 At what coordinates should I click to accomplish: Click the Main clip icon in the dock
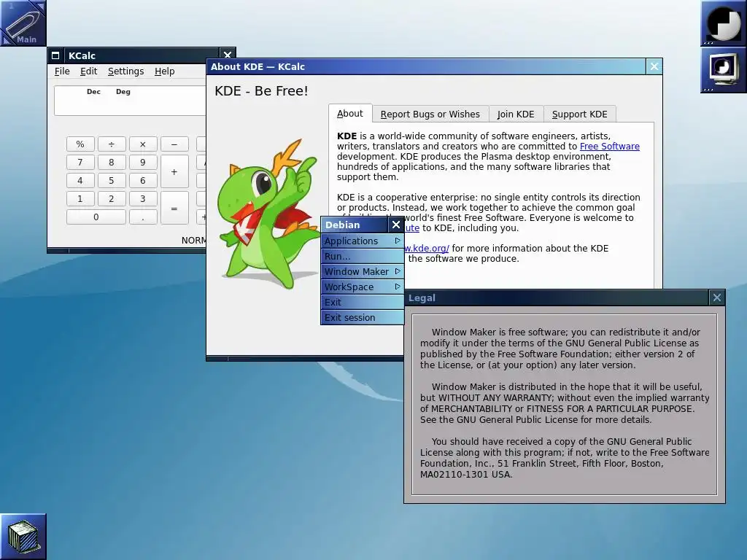coord(23,23)
